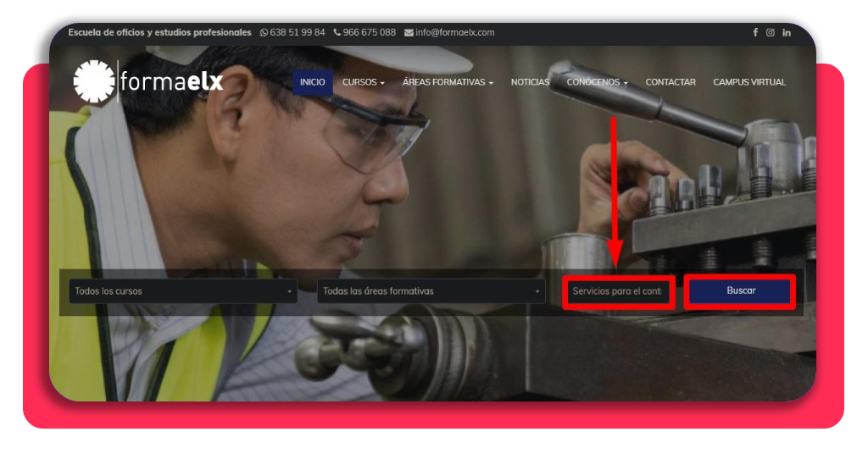Open the Instagram profile icon
Image resolution: width=868 pixels, height=454 pixels.
click(x=770, y=33)
